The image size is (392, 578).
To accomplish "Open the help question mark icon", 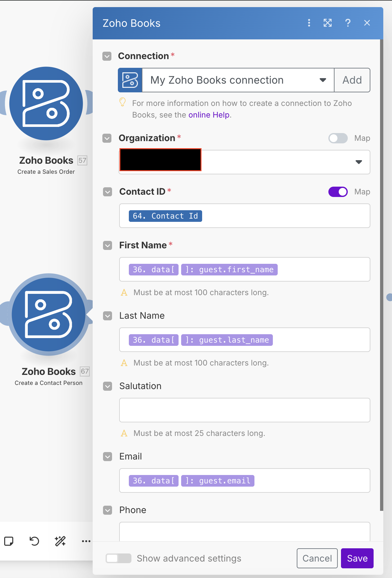I will 348,23.
